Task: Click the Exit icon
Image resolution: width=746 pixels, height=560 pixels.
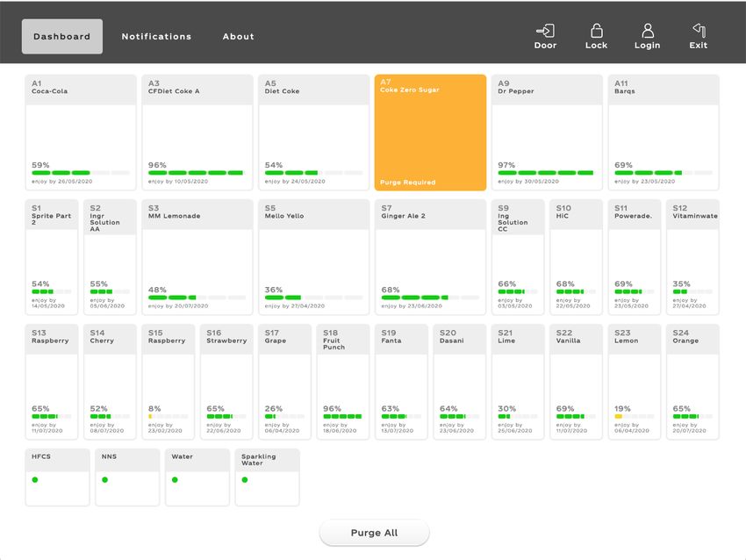Action: click(699, 30)
